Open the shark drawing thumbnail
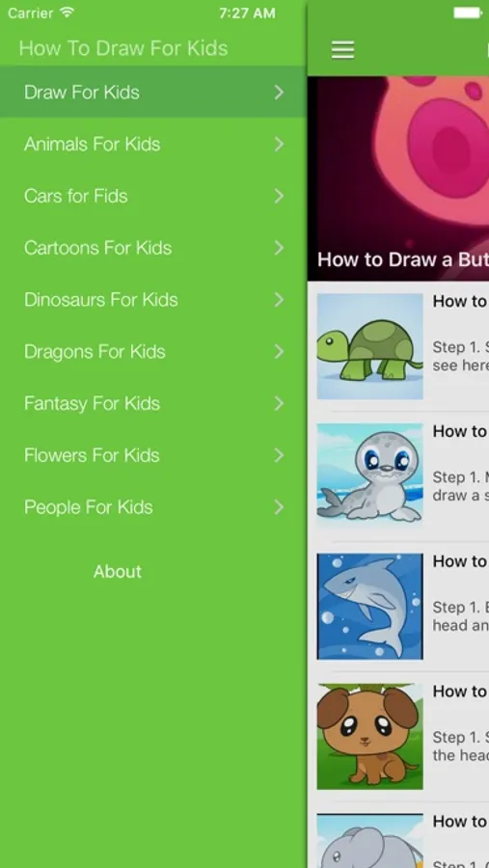The image size is (489, 868). (370, 607)
